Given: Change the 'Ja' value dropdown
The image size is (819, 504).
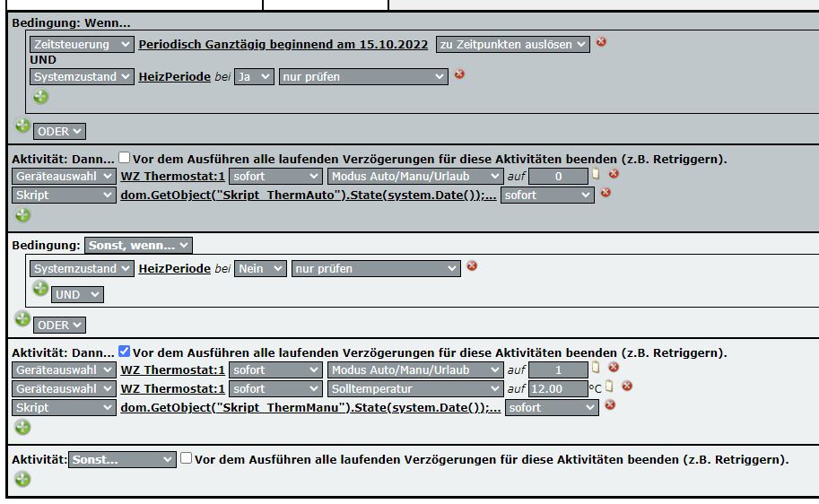Looking at the screenshot, I should coord(254,77).
